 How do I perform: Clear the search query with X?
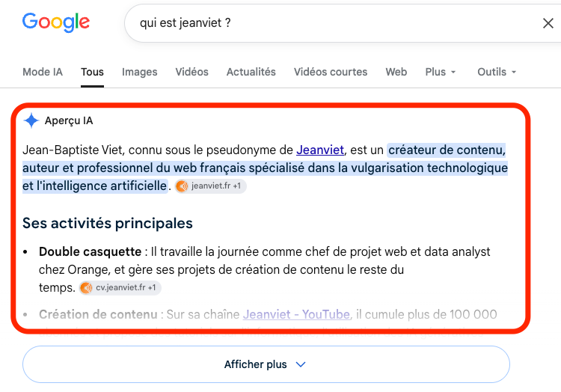pos(548,23)
